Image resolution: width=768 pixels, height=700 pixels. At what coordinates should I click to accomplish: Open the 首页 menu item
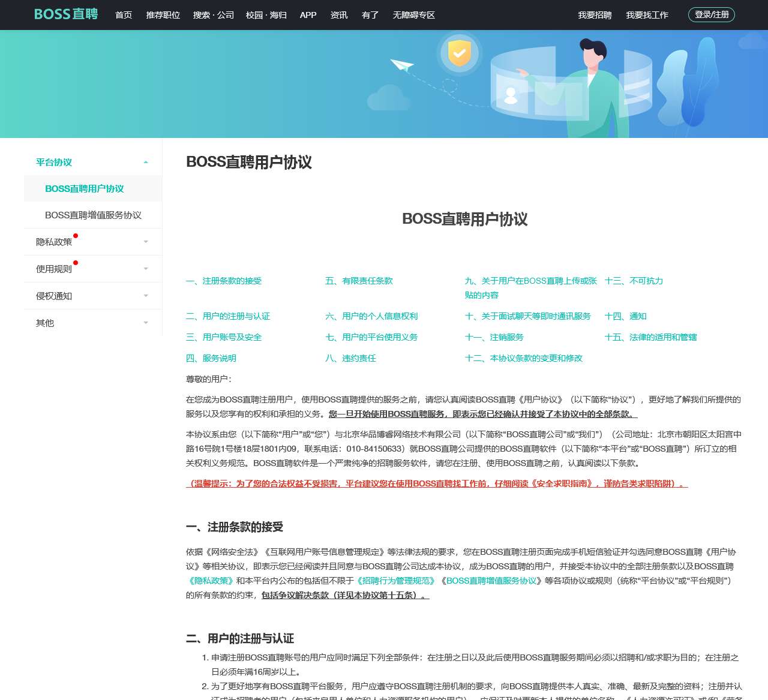pyautogui.click(x=124, y=15)
